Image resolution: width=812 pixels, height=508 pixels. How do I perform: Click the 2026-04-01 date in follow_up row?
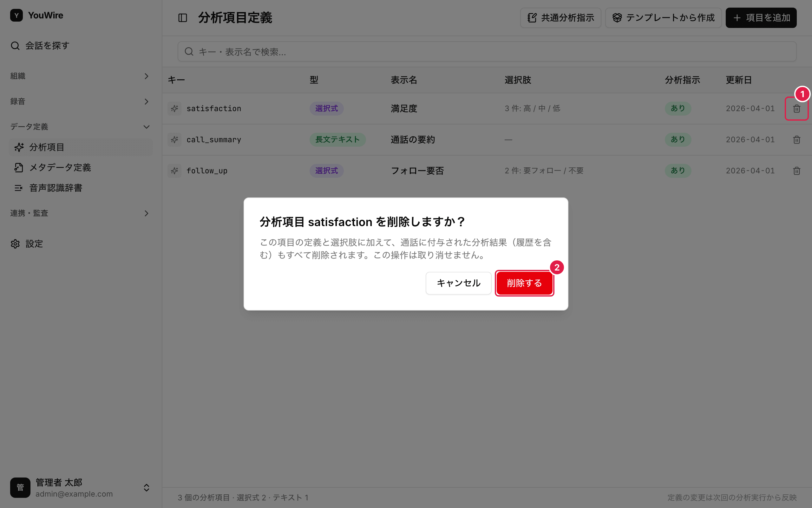(x=750, y=171)
